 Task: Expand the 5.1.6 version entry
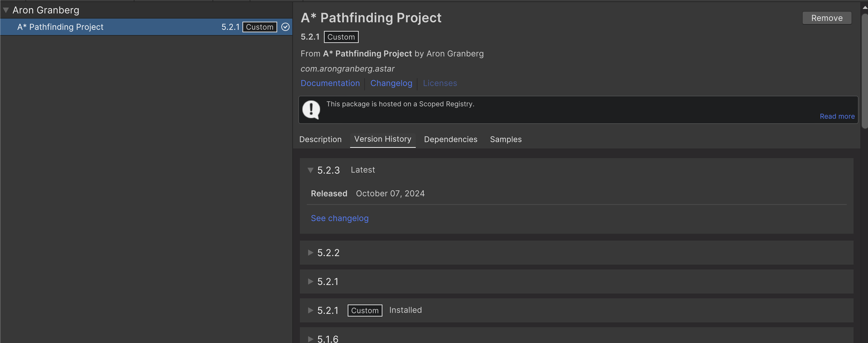pyautogui.click(x=311, y=339)
